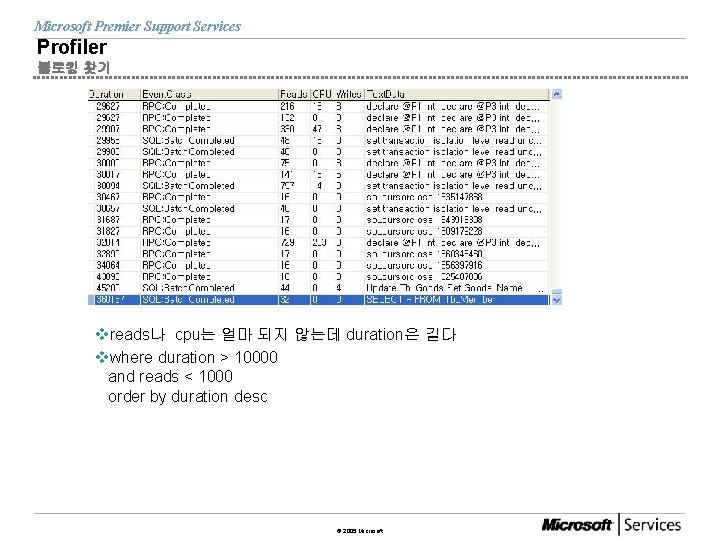Click SQL:BatchCompleted cell in duration 30094 row
The height and width of the screenshot is (540, 720).
209,186
